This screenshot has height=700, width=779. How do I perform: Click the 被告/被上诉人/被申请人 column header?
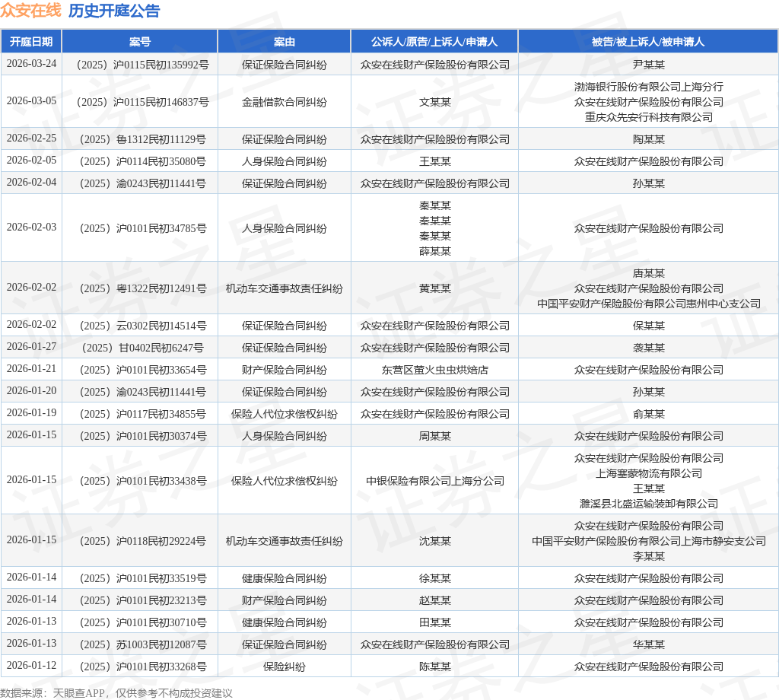click(648, 42)
